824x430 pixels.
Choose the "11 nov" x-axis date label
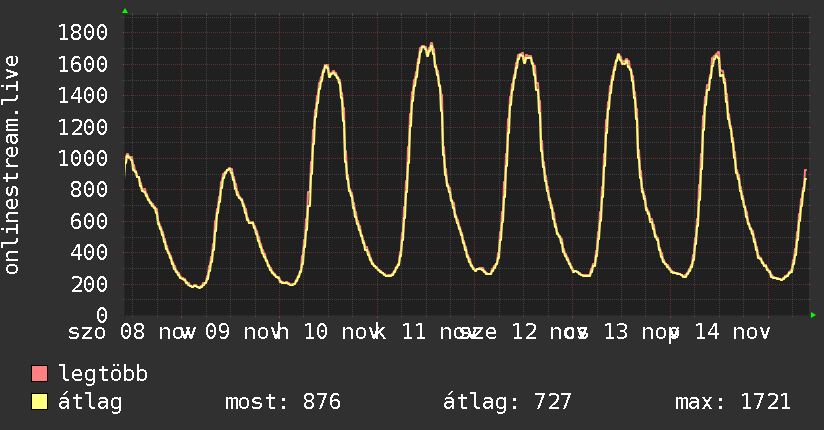(x=436, y=331)
